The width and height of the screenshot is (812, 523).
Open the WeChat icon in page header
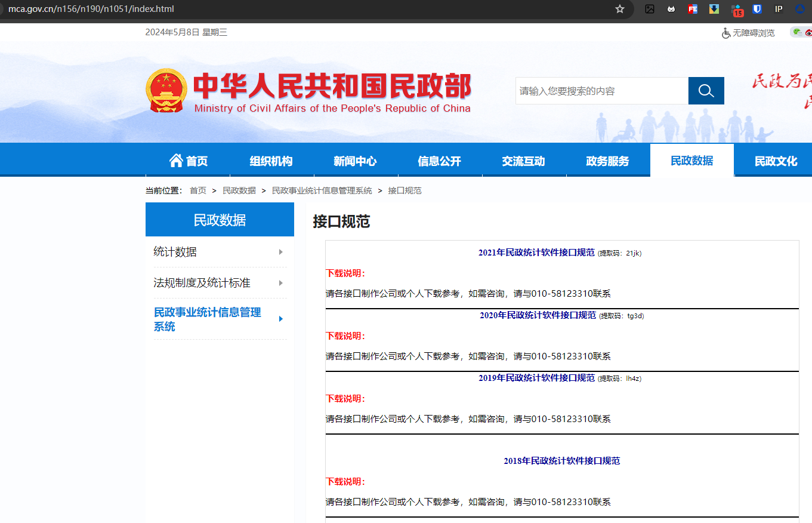click(797, 32)
